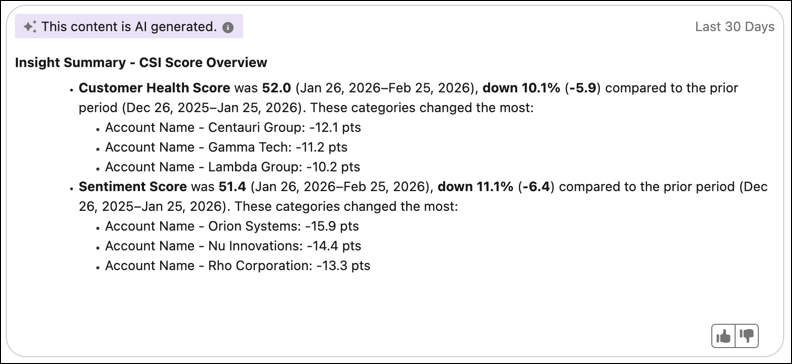792x364 pixels.
Task: Select the Rho Corporation entry
Action: 237,266
